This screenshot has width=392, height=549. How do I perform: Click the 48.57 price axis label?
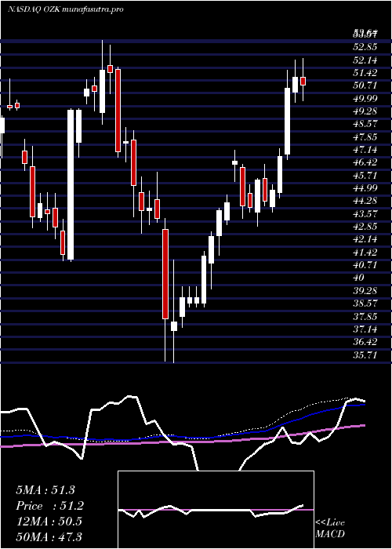point(365,124)
